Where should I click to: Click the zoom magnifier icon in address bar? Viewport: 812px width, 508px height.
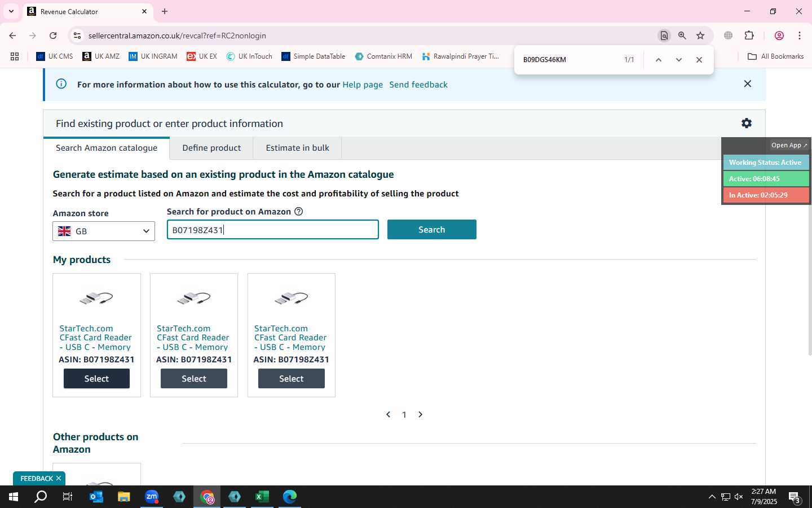pyautogui.click(x=682, y=36)
